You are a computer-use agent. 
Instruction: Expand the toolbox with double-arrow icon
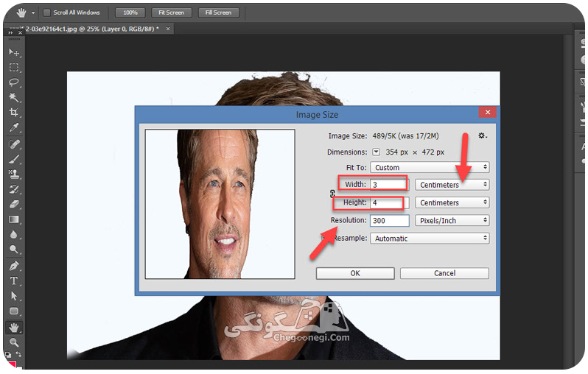[x=11, y=32]
